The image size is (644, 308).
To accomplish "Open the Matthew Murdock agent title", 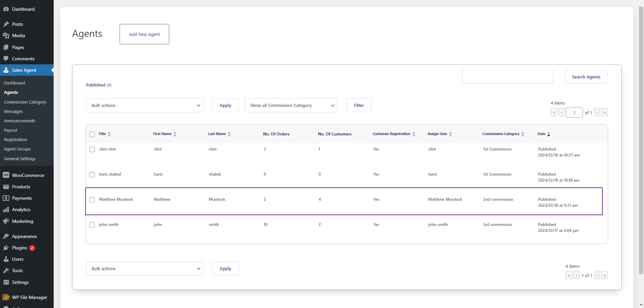I will coord(116,199).
